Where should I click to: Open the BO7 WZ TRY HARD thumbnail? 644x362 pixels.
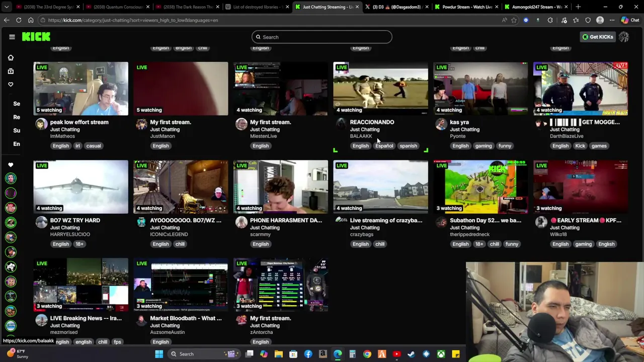click(x=80, y=187)
